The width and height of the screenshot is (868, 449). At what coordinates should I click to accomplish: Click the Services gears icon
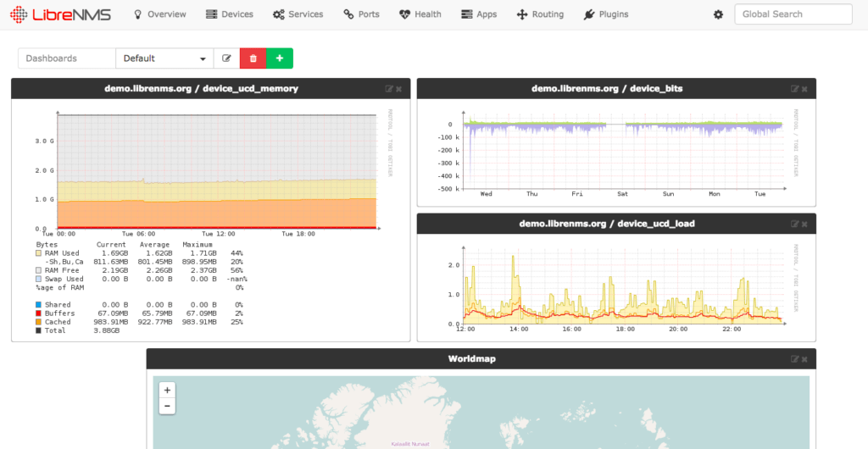(x=278, y=14)
